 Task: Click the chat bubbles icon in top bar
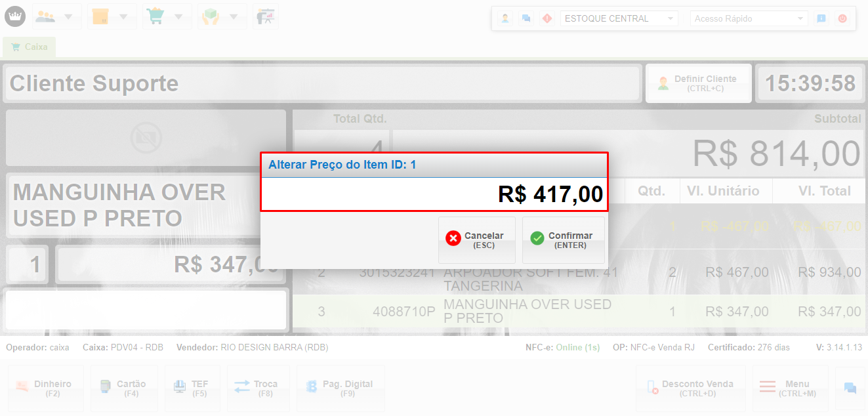[x=526, y=18]
